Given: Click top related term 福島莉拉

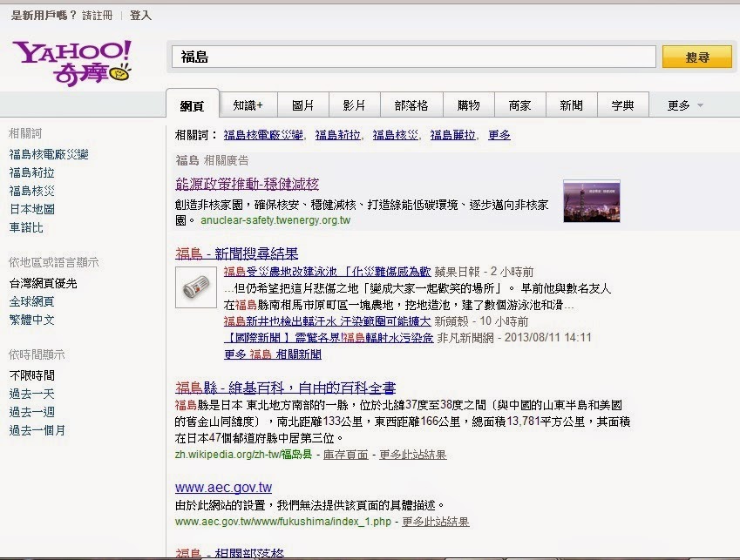Looking at the screenshot, I should pos(338,135).
